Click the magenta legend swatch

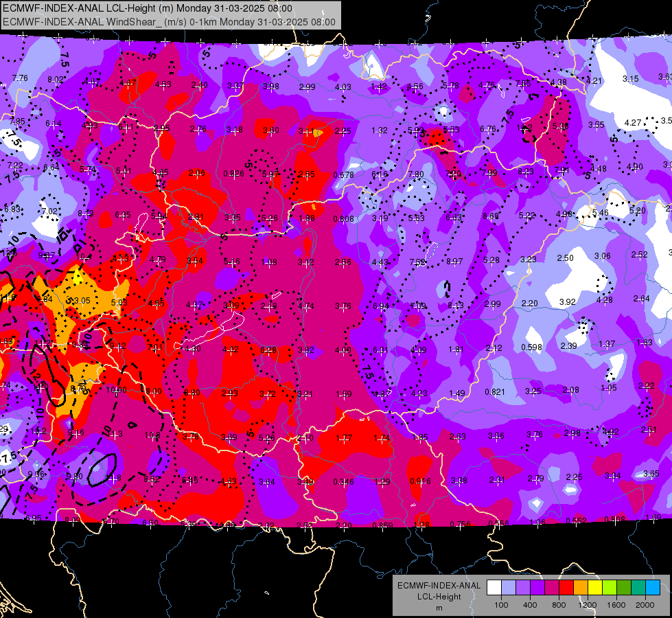tap(552, 588)
